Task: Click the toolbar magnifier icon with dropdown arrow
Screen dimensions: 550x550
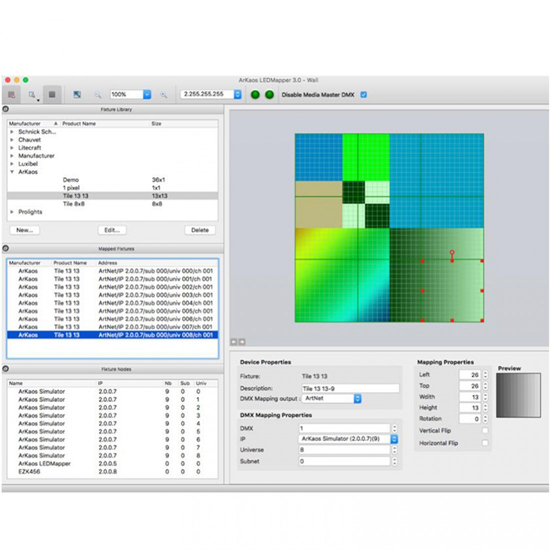Action: pyautogui.click(x=32, y=95)
